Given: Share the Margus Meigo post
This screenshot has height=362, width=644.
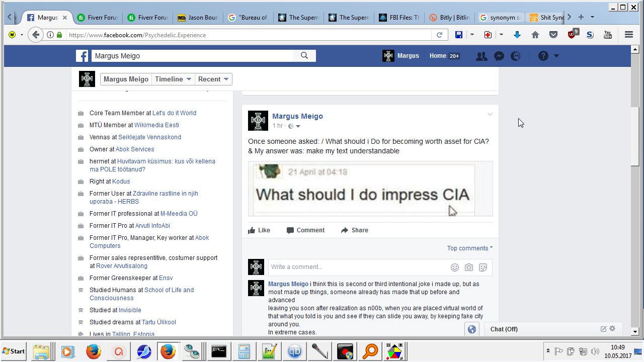Looking at the screenshot, I should click(x=355, y=230).
